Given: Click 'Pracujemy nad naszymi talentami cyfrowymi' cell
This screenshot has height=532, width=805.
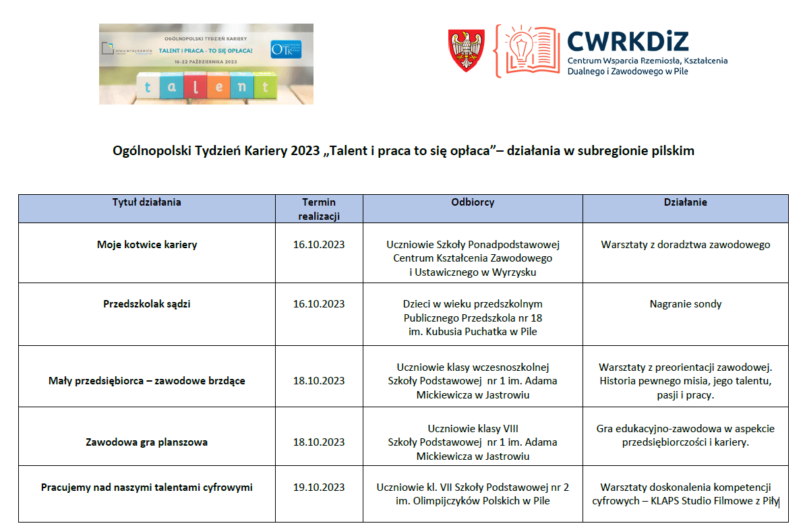Looking at the screenshot, I should 147,487.
